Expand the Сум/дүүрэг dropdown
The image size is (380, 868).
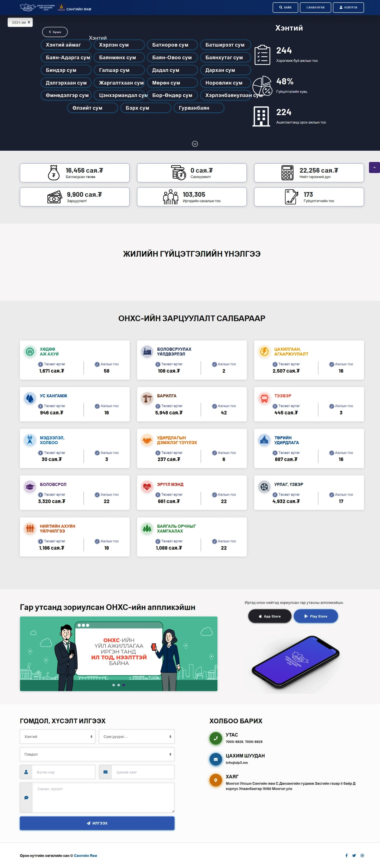[x=136, y=736]
